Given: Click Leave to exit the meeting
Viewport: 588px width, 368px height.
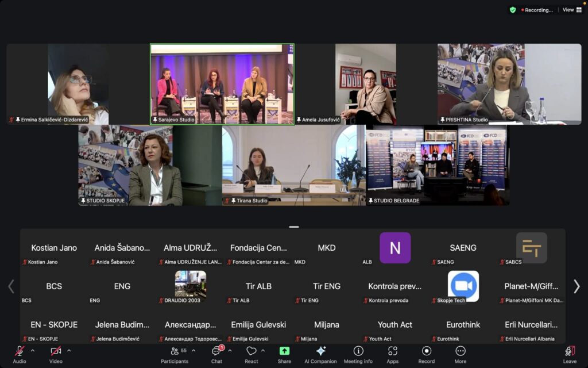Looking at the screenshot, I should click(x=570, y=354).
